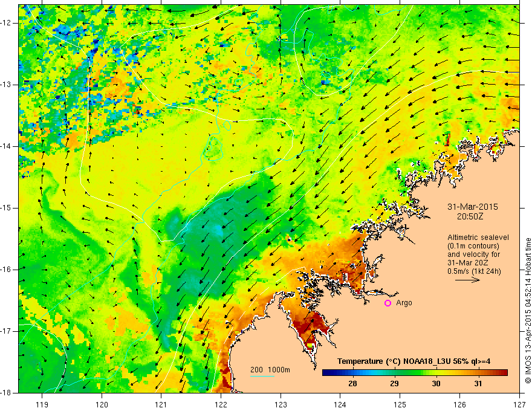Click the longitude axis label '121'
Image resolution: width=532 pixels, height=411 pixels.
[x=161, y=404]
